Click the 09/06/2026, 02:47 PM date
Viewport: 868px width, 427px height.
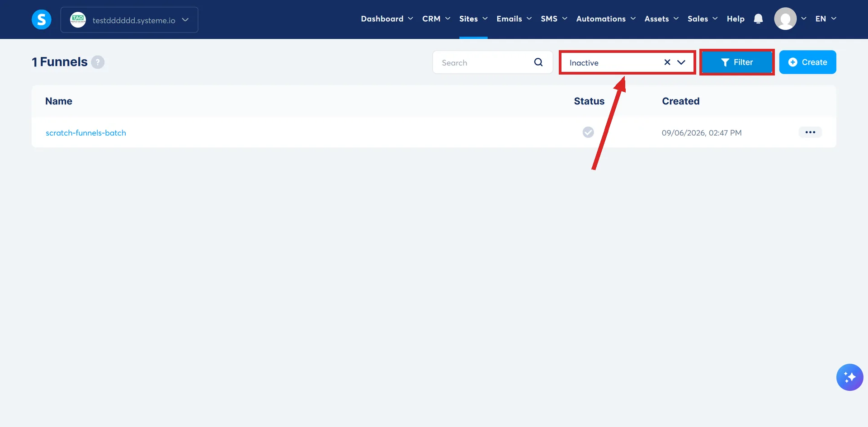(702, 133)
